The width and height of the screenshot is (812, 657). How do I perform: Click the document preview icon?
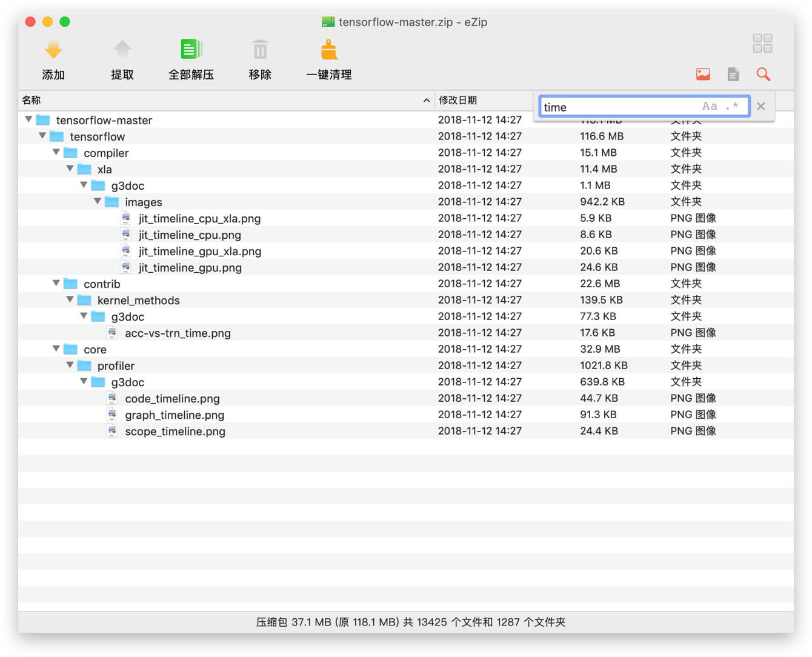pos(733,74)
